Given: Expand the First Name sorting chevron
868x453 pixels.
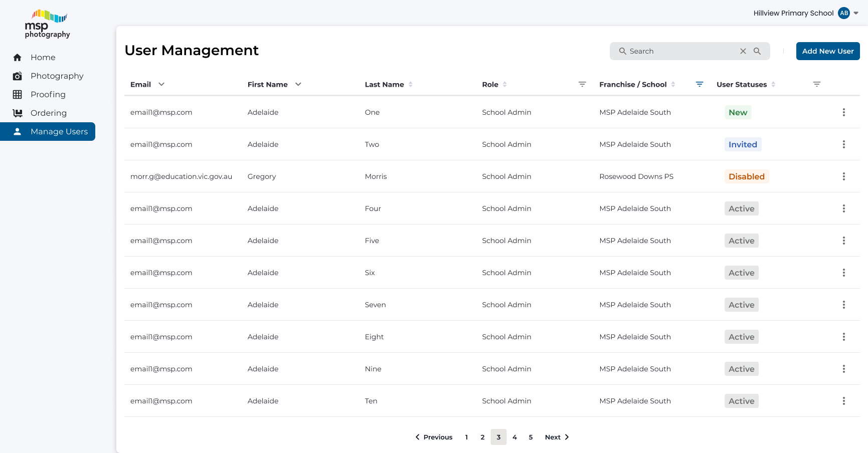Looking at the screenshot, I should 298,84.
